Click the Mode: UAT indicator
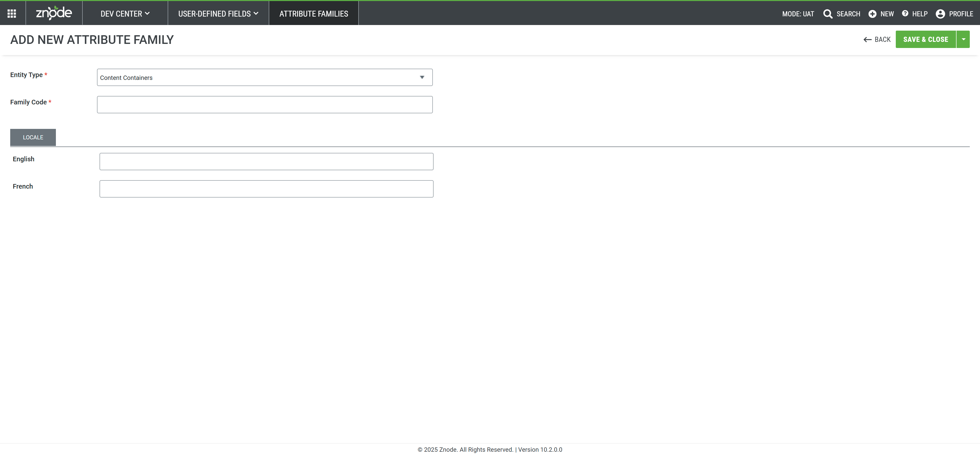Screen dimensions: 980x465 [x=798, y=14]
